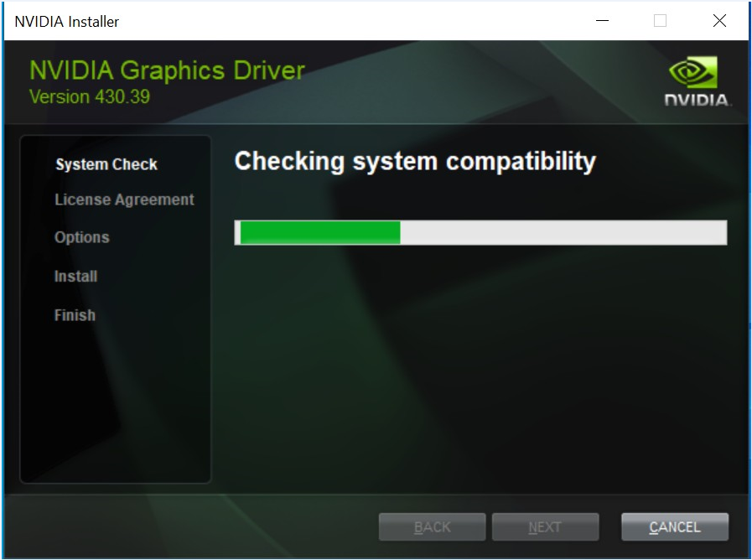Click the 'NVIDIA Installer' window title
The height and width of the screenshot is (560, 752).
(67, 22)
